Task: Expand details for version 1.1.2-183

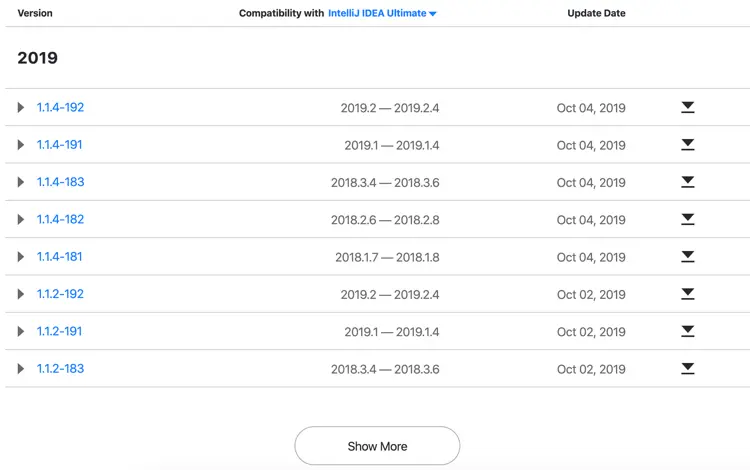Action: click(x=21, y=369)
